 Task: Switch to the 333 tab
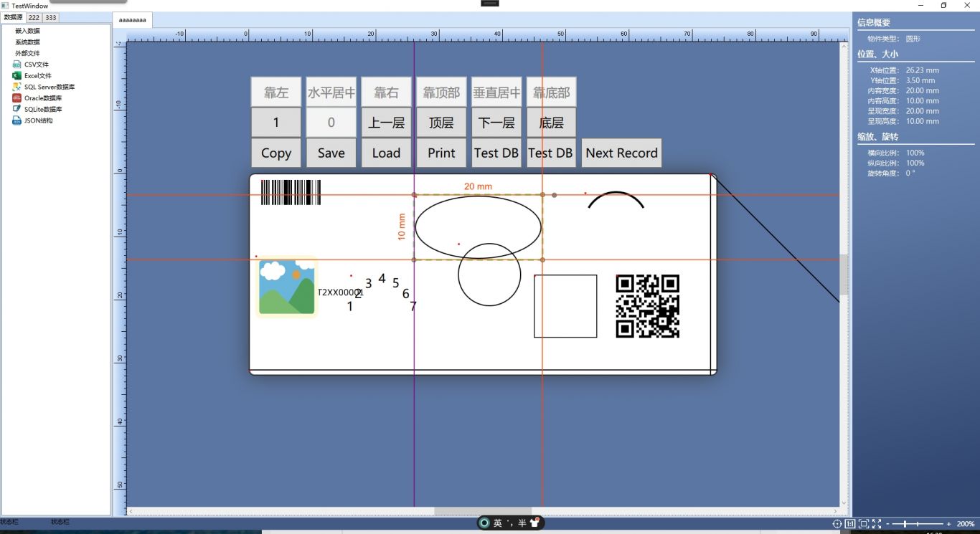(x=51, y=17)
